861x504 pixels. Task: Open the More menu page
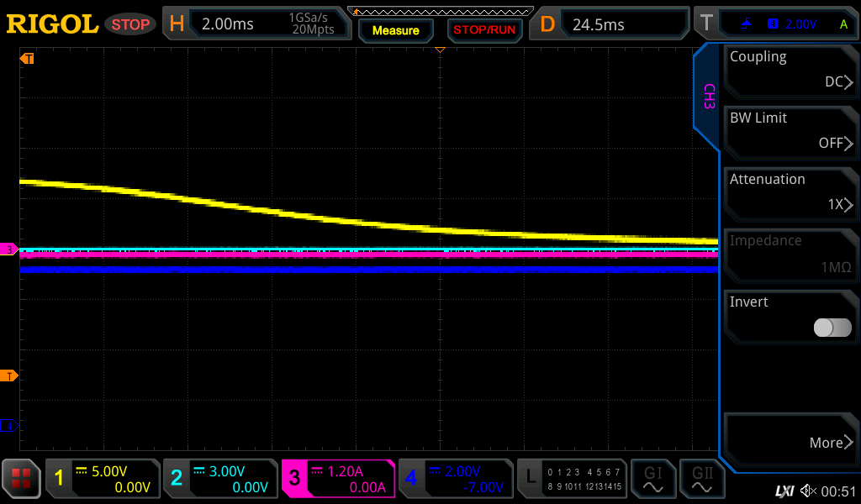[x=790, y=442]
